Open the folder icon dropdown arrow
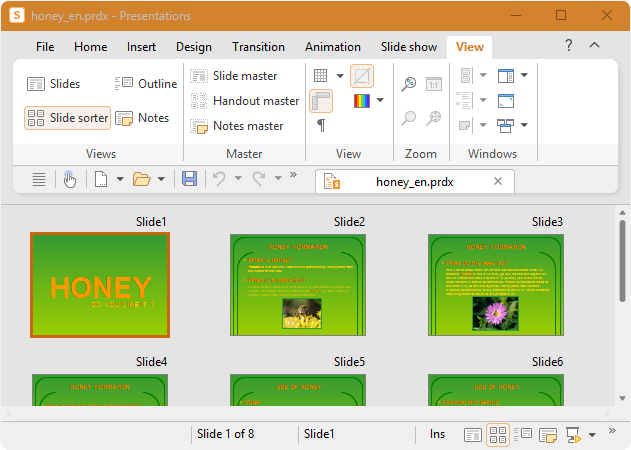 [161, 179]
